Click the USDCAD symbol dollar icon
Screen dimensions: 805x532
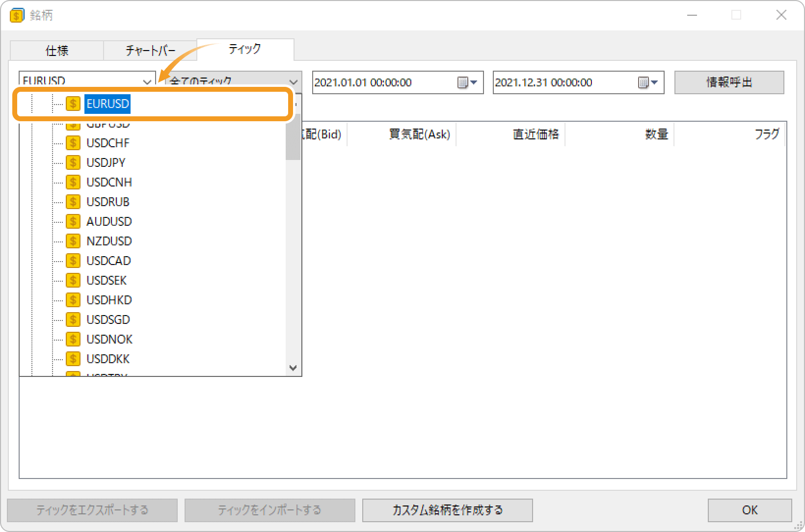pos(73,261)
